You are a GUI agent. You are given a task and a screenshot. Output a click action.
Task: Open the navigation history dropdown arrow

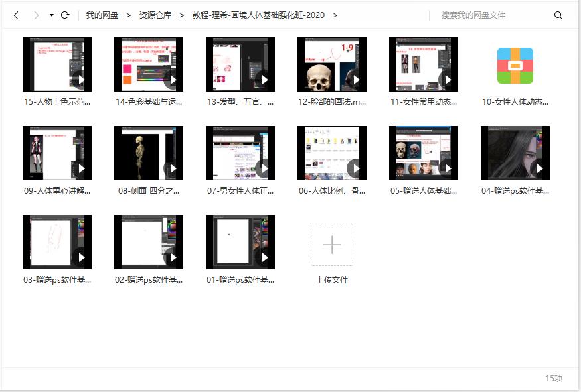[52, 15]
